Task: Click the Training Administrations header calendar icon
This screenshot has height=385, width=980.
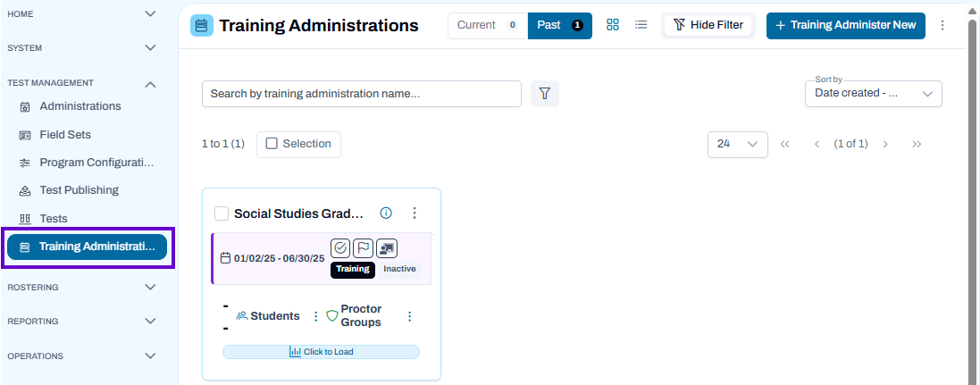Action: click(201, 26)
